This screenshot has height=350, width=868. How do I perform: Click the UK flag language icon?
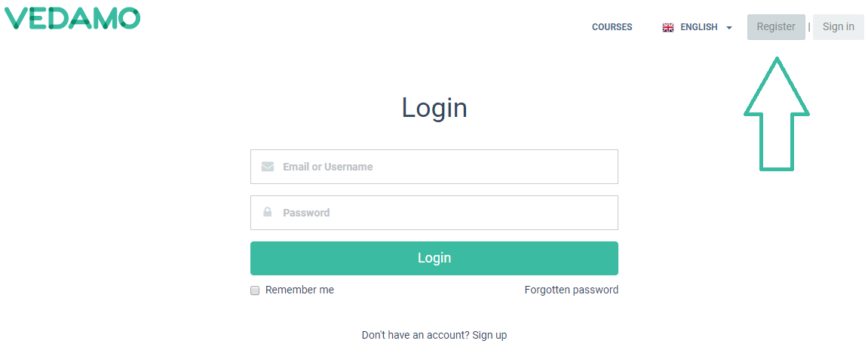click(668, 27)
